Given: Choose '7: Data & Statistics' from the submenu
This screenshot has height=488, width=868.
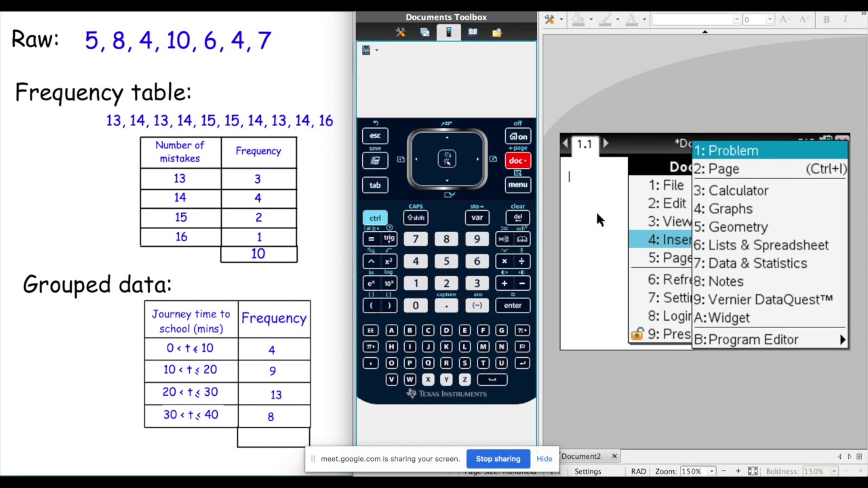Looking at the screenshot, I should click(770, 263).
